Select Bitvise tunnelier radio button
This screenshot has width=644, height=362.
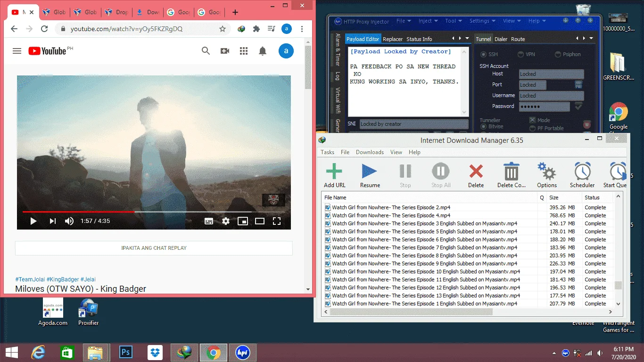484,126
